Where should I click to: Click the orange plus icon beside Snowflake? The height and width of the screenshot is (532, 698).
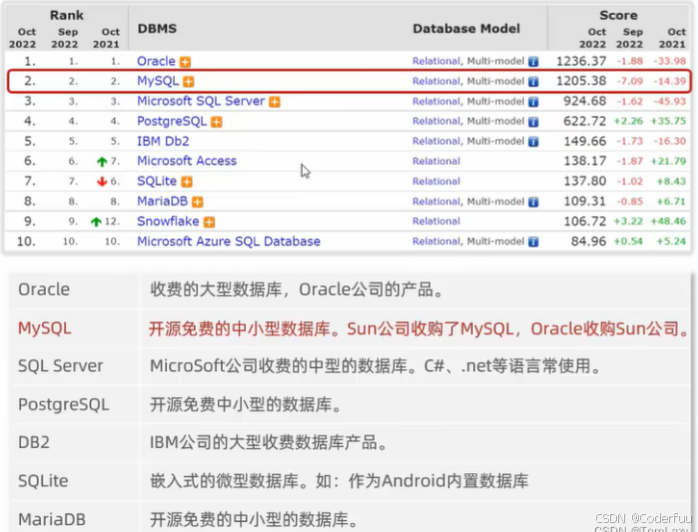pyautogui.click(x=209, y=222)
